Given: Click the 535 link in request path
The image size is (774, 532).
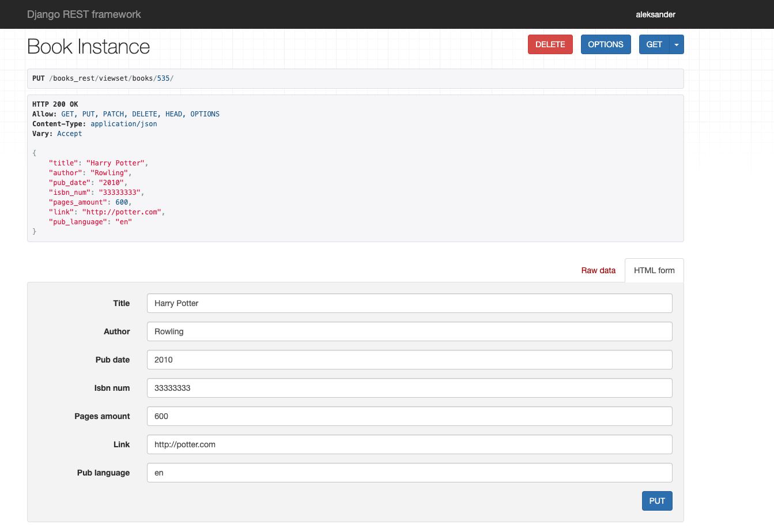Looking at the screenshot, I should click(x=164, y=78).
